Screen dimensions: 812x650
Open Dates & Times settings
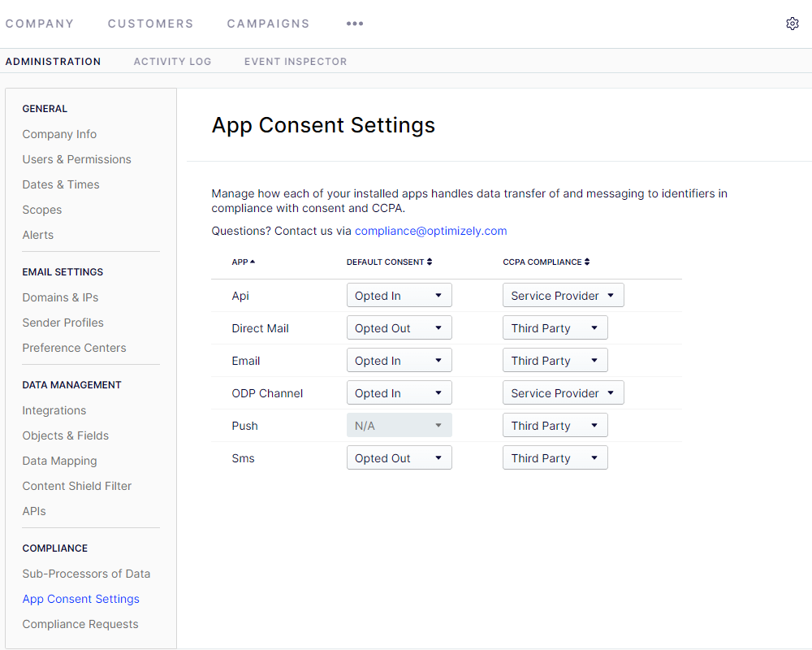click(61, 184)
